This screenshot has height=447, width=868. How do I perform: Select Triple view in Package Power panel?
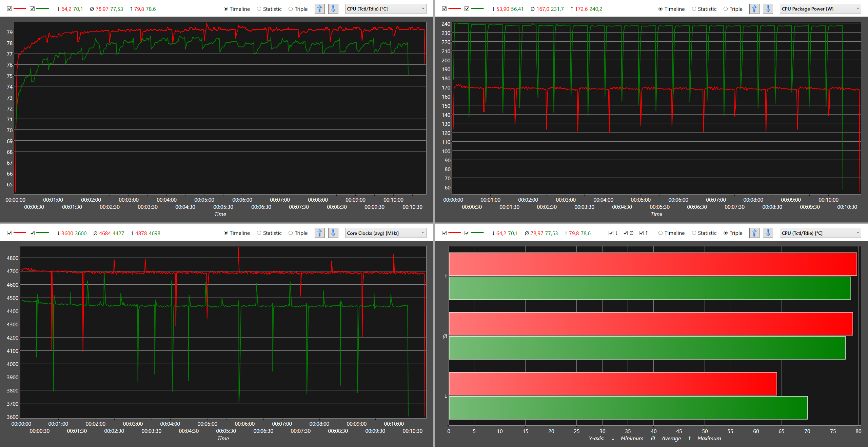[726, 9]
